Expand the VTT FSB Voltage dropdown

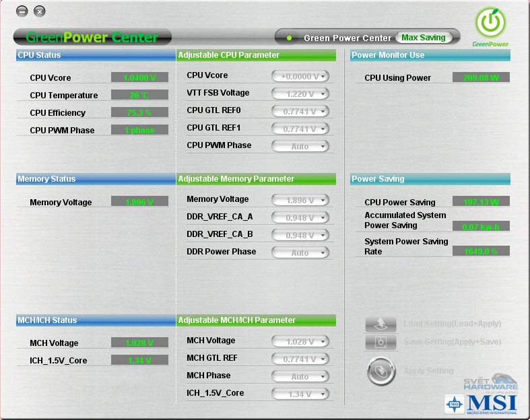(300, 94)
